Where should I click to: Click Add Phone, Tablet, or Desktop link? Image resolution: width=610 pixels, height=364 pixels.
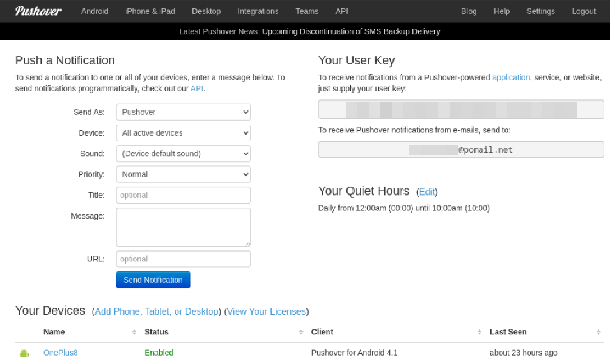pyautogui.click(x=157, y=311)
